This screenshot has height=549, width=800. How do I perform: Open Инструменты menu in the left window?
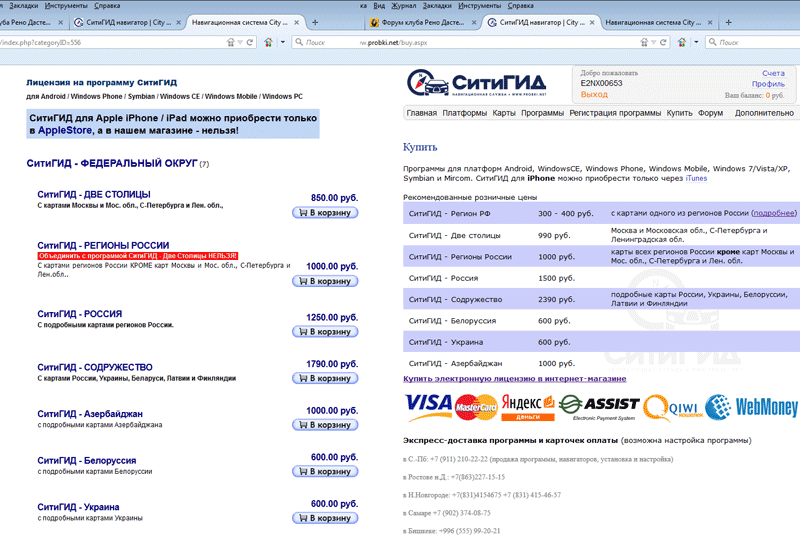tap(66, 6)
